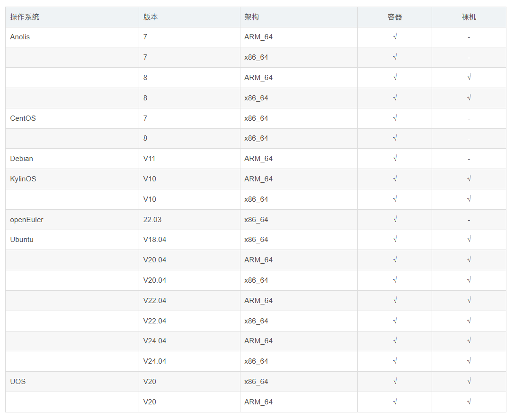Screen dimensions: 514x420
Task: Click the 操作系统 column header
Action: click(25, 17)
